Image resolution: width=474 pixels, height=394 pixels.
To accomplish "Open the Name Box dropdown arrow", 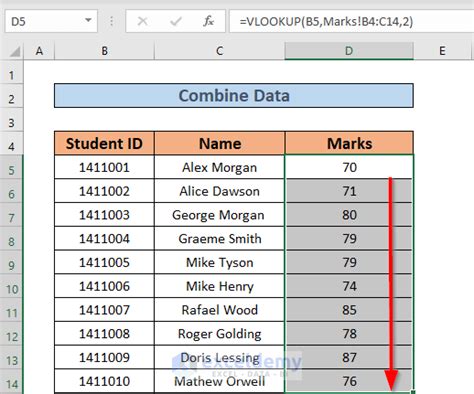I will point(88,20).
